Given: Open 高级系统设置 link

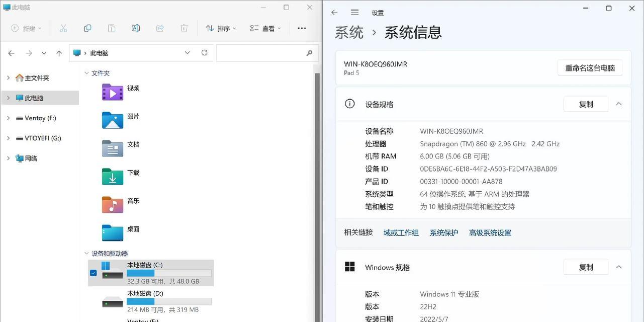Looking at the screenshot, I should tap(490, 232).
